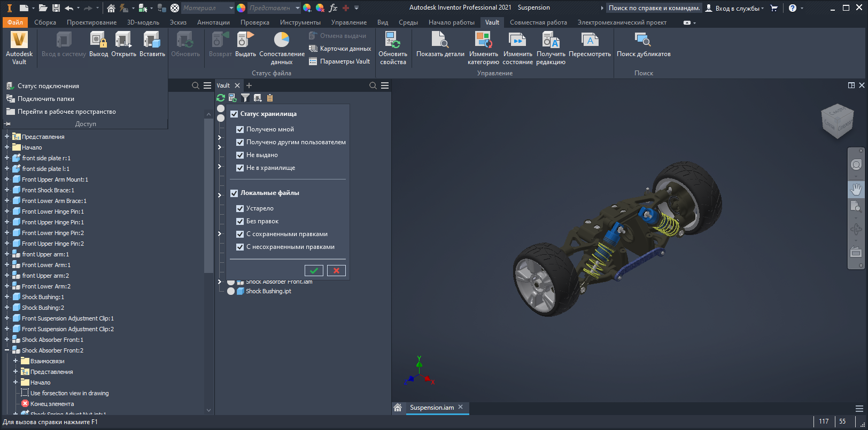Click the clipboard icon in Vault panel toolbar

pos(270,98)
